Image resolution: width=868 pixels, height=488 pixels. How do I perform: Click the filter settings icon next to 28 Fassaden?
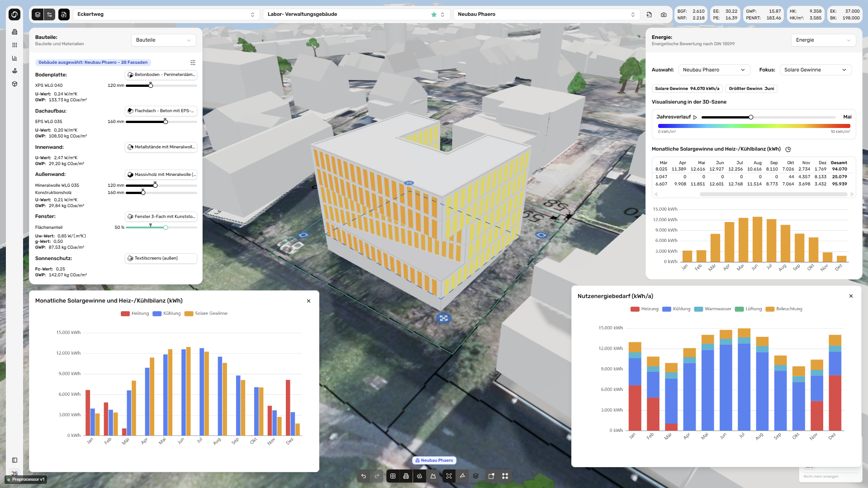193,62
